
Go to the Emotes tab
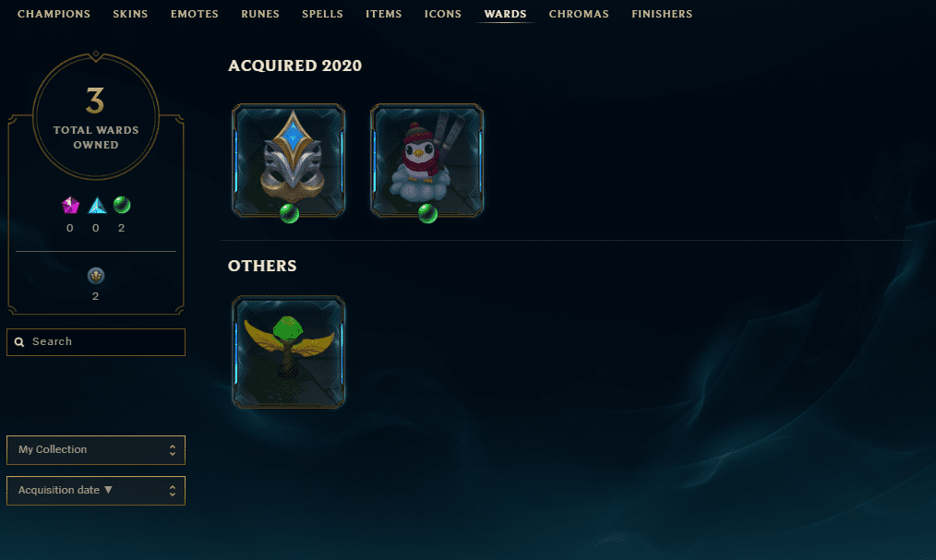tap(195, 14)
